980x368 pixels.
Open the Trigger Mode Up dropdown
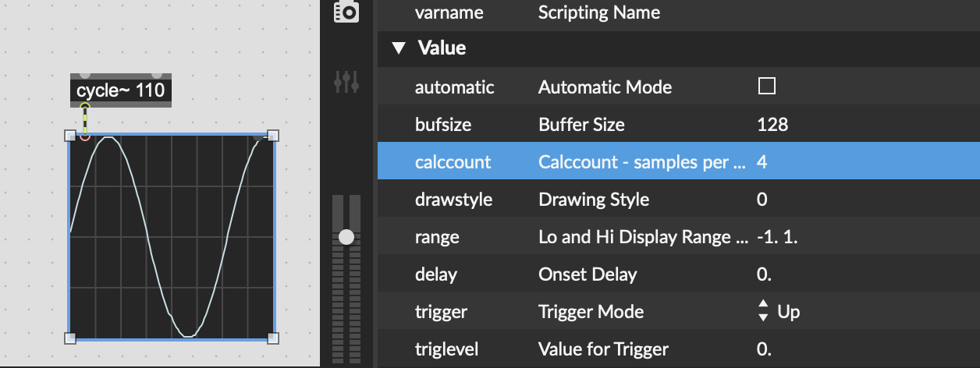pos(779,312)
